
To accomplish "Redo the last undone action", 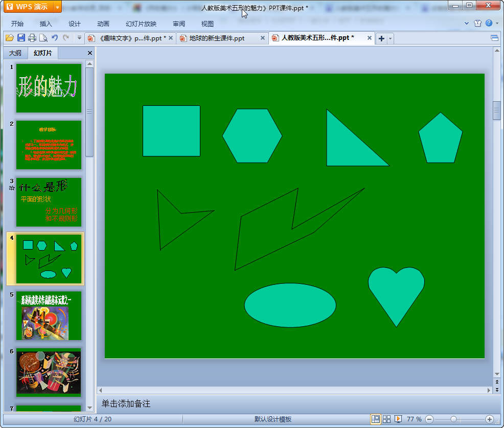I will (x=66, y=38).
